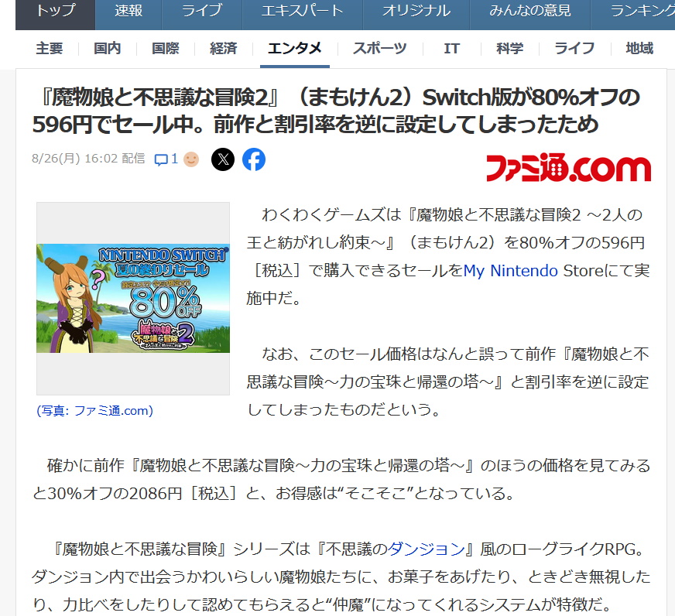Select the エンタメ category

[x=295, y=48]
